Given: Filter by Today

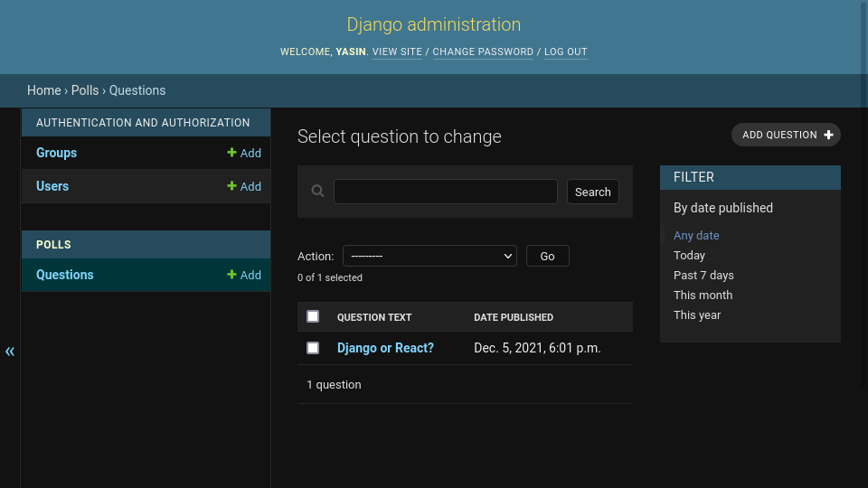Looking at the screenshot, I should pyautogui.click(x=689, y=256).
